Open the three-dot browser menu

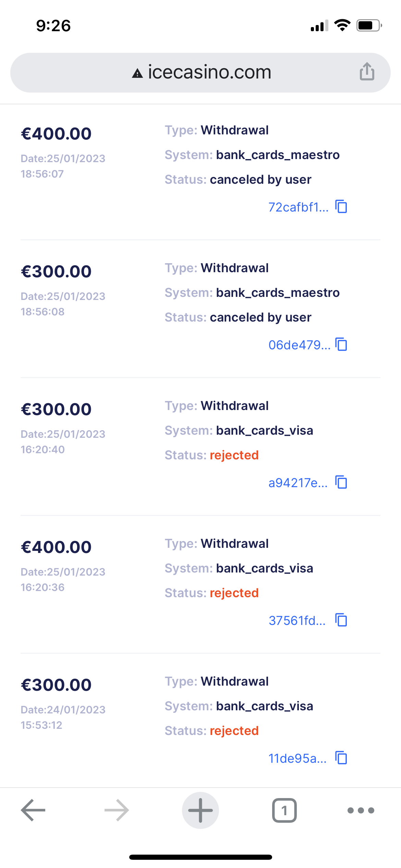tap(361, 810)
